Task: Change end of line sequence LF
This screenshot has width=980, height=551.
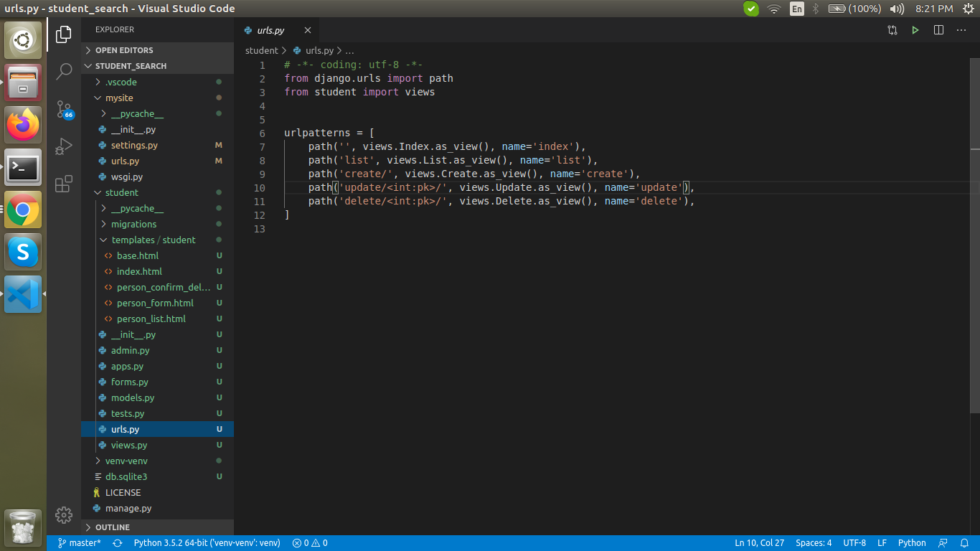Action: point(882,543)
